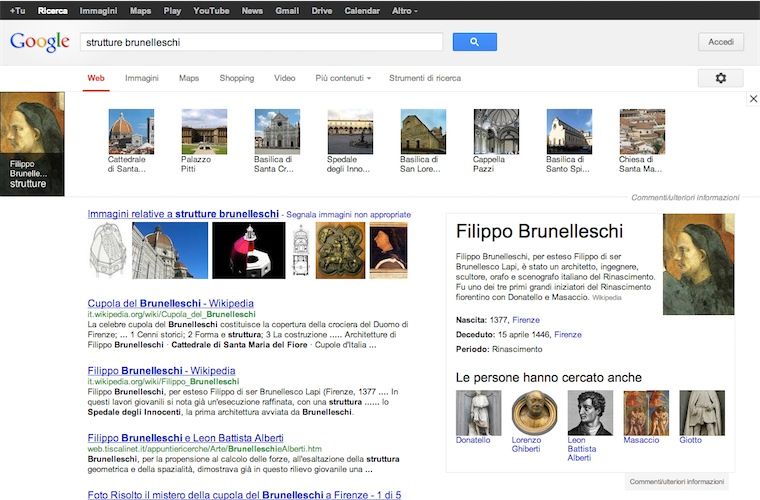Select Basilica di Santo Spi... thumbnail

point(570,131)
